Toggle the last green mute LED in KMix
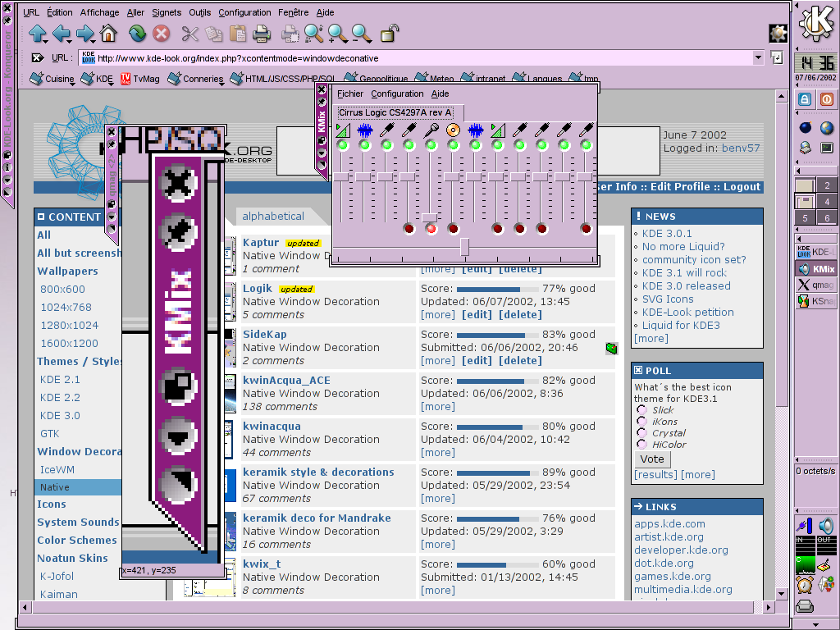Screen dimensions: 840x630 [586, 145]
